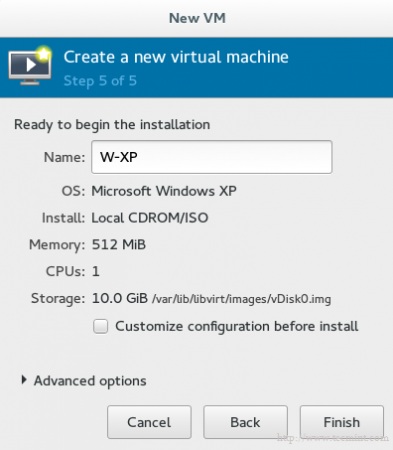Image resolution: width=393 pixels, height=450 pixels.
Task: Go to previous step with Back
Action: pos(245,422)
